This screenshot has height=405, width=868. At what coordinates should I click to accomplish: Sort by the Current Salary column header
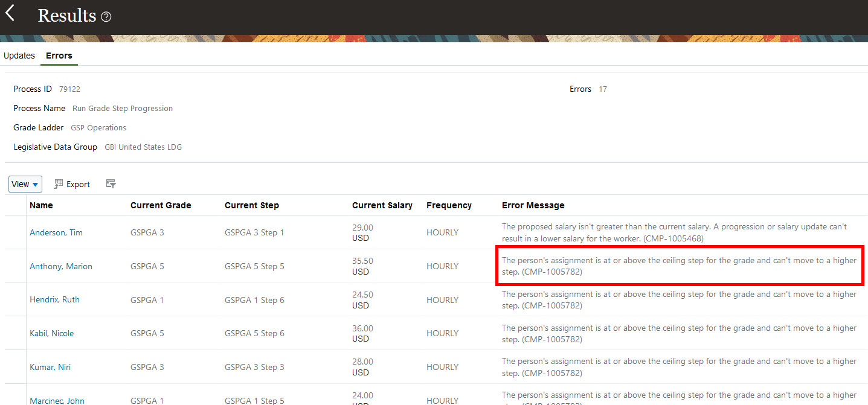click(382, 205)
